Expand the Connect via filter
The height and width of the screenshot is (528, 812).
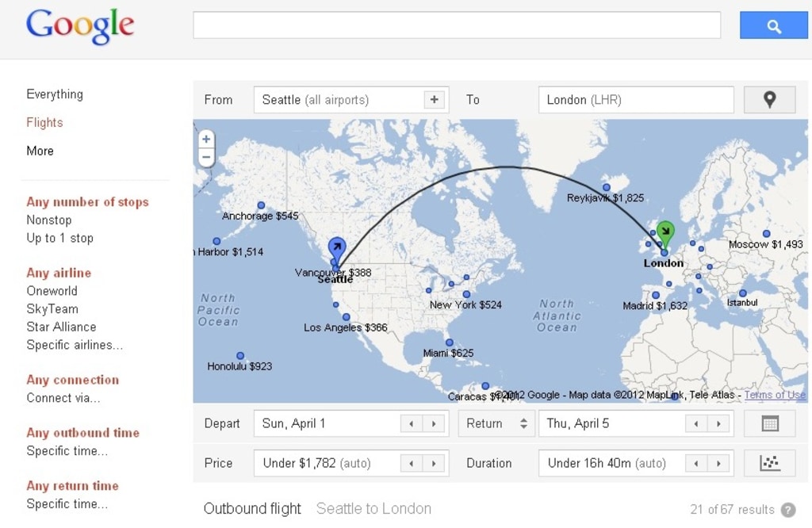63,398
